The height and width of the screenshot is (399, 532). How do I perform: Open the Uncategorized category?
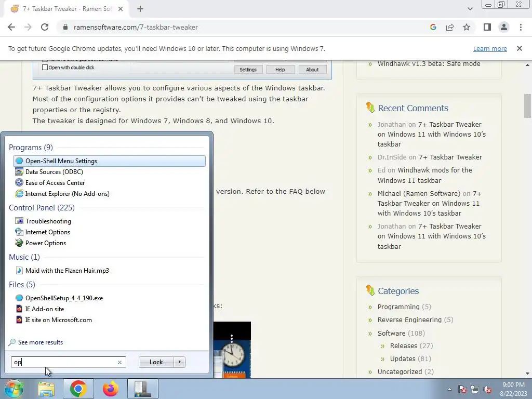coord(400,372)
